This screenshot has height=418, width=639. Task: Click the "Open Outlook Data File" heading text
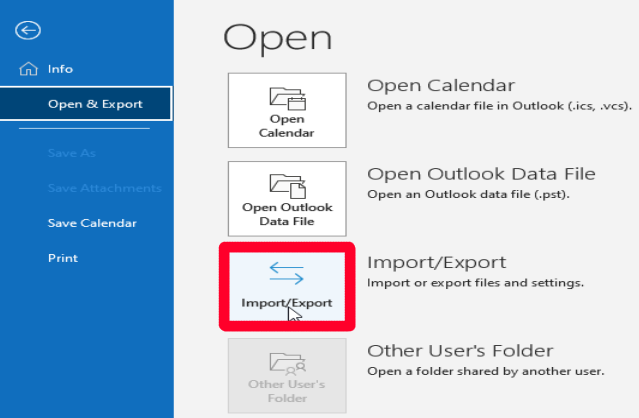pyautogui.click(x=481, y=174)
